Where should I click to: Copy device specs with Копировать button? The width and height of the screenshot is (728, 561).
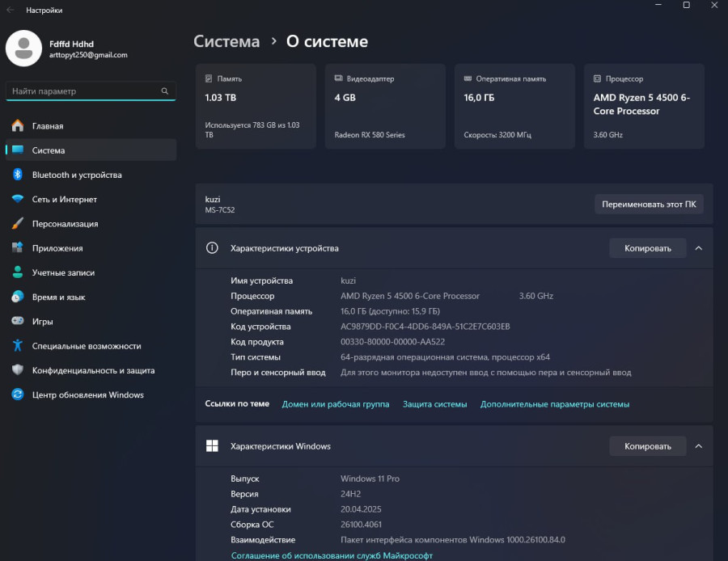(648, 248)
